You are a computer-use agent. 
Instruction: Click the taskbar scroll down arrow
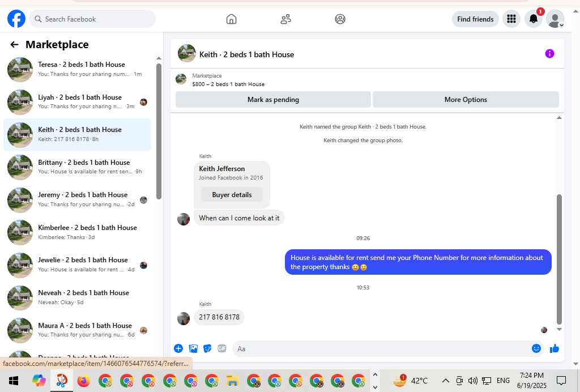pyautogui.click(x=375, y=387)
